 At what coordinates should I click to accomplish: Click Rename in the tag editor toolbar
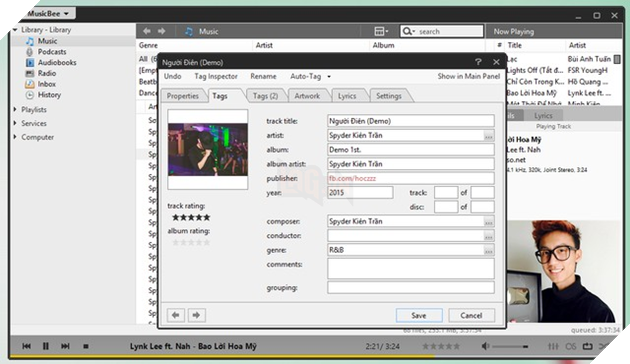[x=263, y=76]
